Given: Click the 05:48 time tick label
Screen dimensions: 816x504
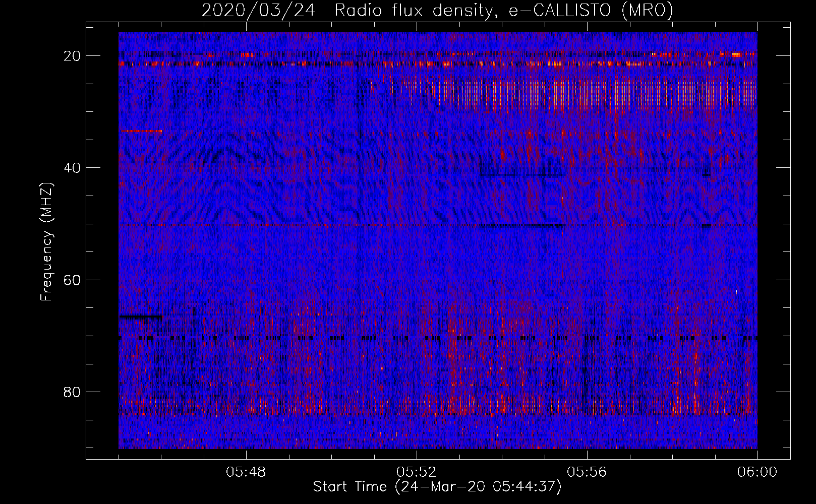Looking at the screenshot, I should (246, 472).
